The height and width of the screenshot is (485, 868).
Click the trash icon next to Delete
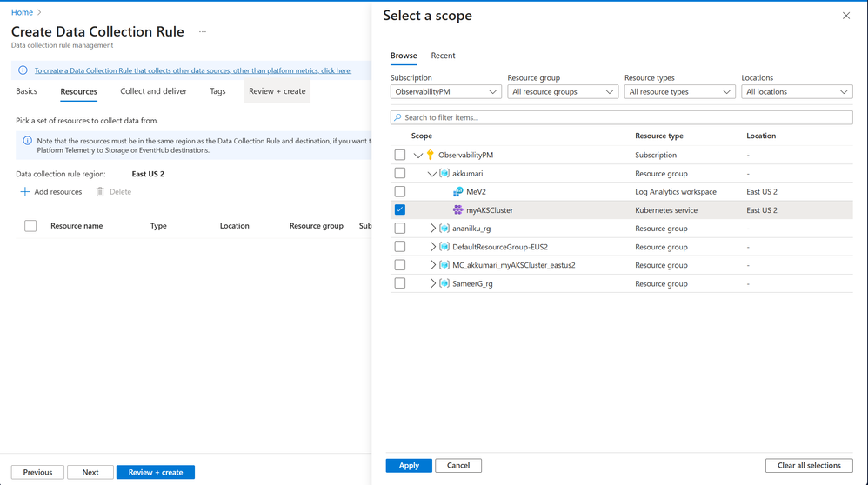pyautogui.click(x=100, y=192)
